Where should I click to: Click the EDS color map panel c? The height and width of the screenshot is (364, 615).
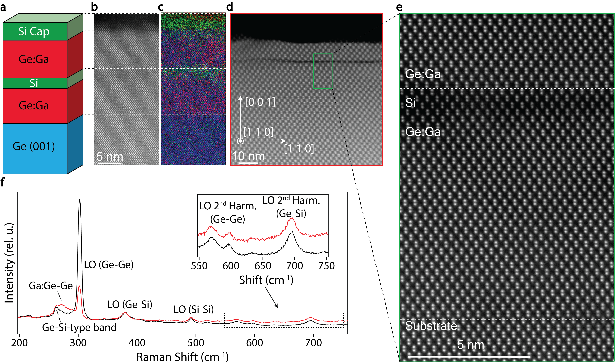pos(193,89)
